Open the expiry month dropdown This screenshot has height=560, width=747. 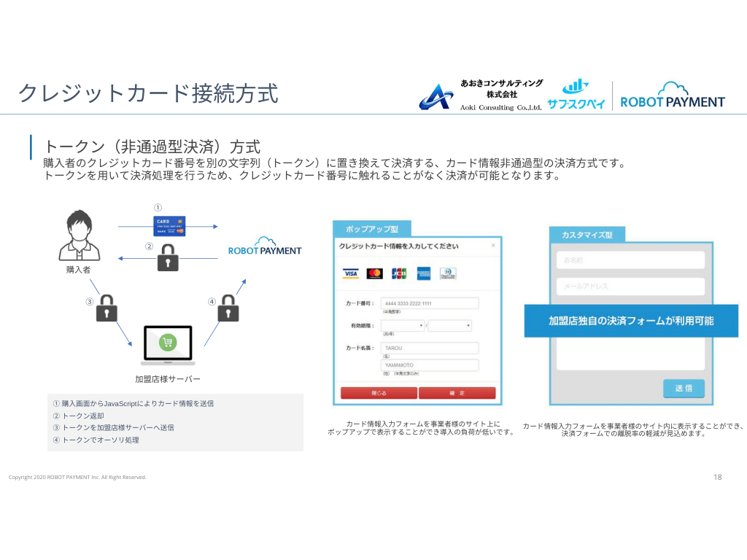coord(403,326)
